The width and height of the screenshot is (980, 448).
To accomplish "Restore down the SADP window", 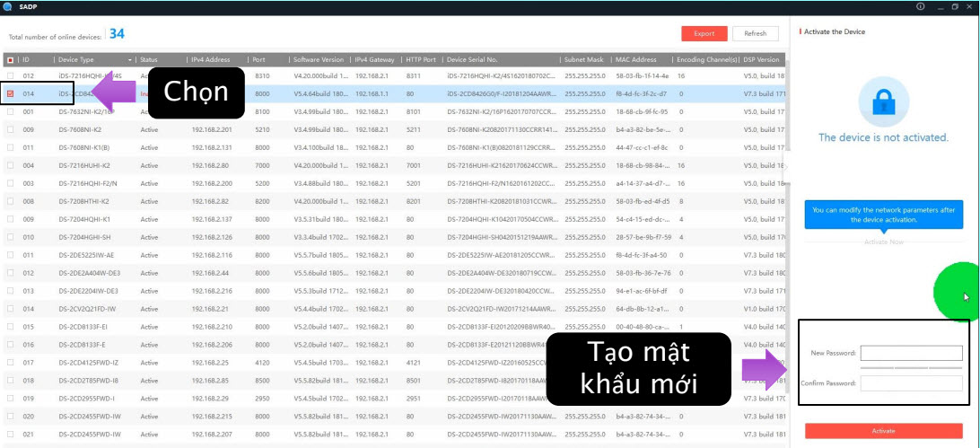I will pyautogui.click(x=953, y=6).
